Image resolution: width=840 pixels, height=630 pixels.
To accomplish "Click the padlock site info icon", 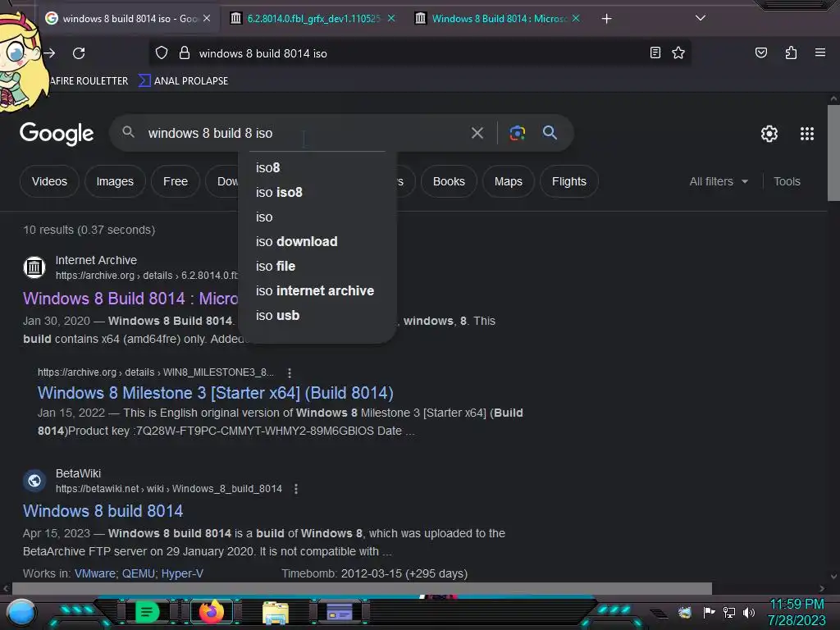I will click(x=185, y=52).
